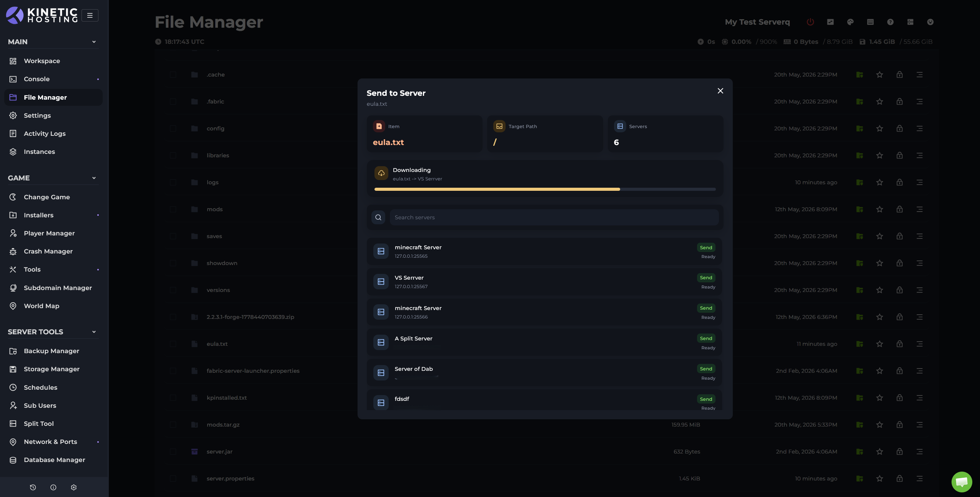Toggle the sidebar hamburger menu button
The image size is (980, 497).
(90, 15)
